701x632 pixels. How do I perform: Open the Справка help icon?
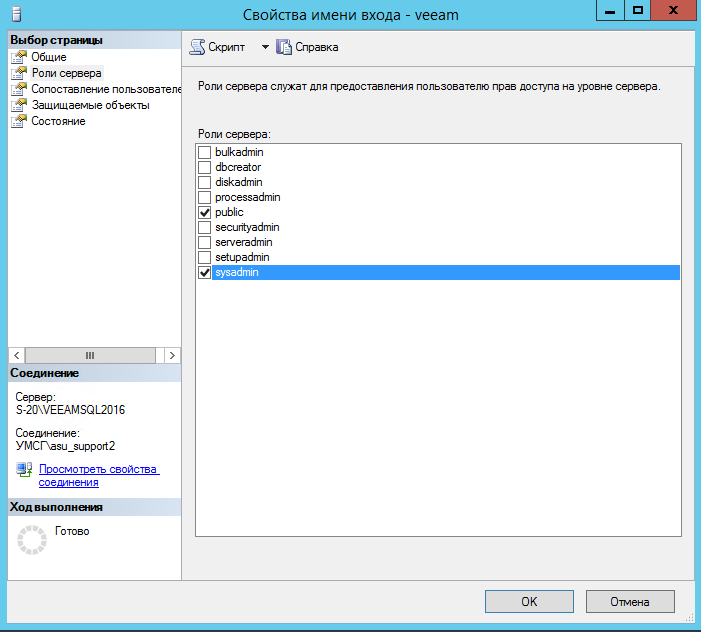[x=283, y=47]
